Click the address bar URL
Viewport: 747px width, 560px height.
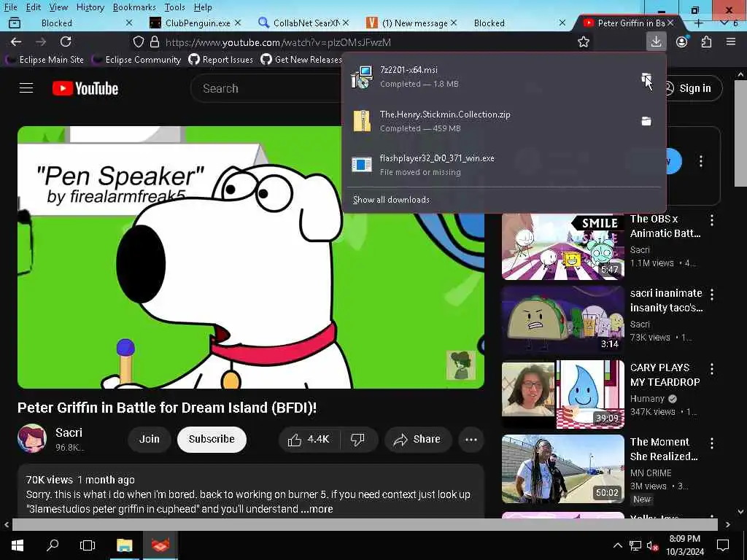278,42
